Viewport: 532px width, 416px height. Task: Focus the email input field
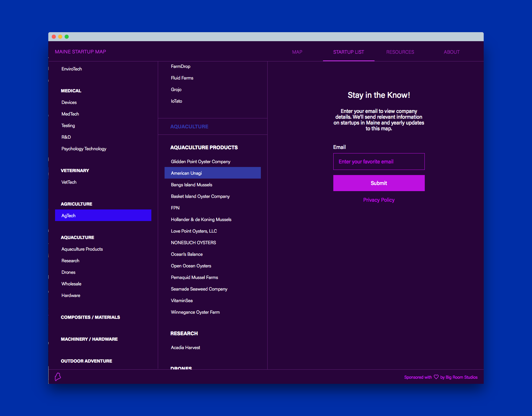379,162
